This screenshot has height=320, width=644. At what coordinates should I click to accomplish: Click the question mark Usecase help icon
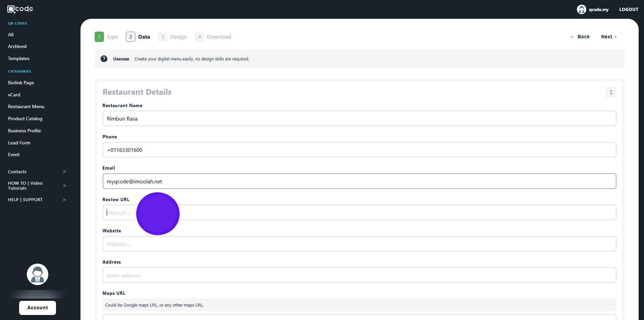[x=104, y=59]
